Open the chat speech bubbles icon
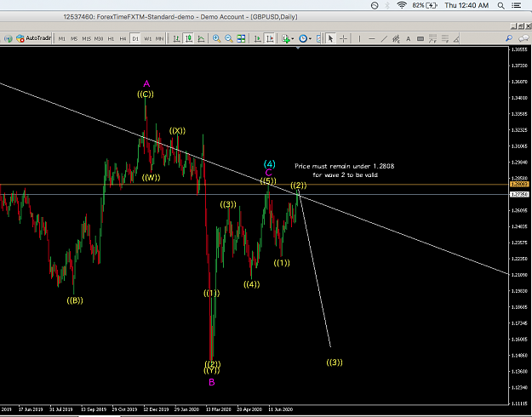 [x=524, y=38]
